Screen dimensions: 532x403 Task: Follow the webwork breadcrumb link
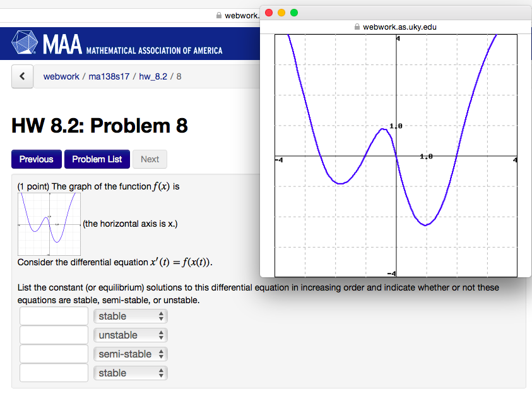point(61,76)
